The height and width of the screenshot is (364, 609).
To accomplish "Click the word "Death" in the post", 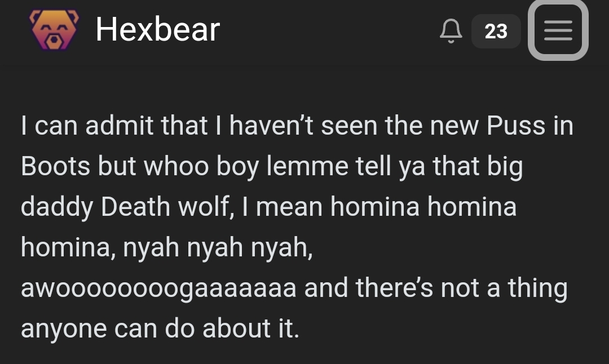I will pyautogui.click(x=135, y=206).
